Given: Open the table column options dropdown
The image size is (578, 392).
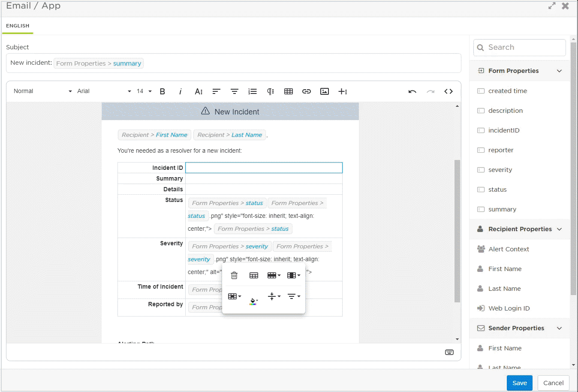Looking at the screenshot, I should click(294, 275).
